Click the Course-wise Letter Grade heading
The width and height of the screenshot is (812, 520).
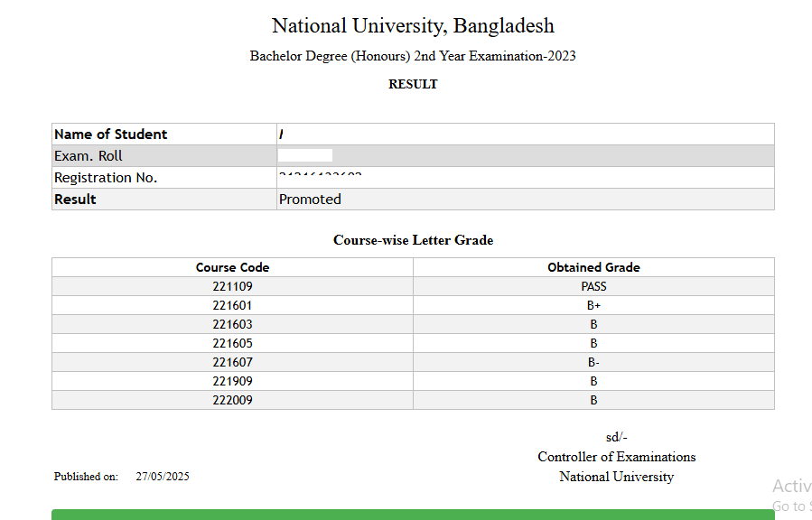pyautogui.click(x=413, y=240)
